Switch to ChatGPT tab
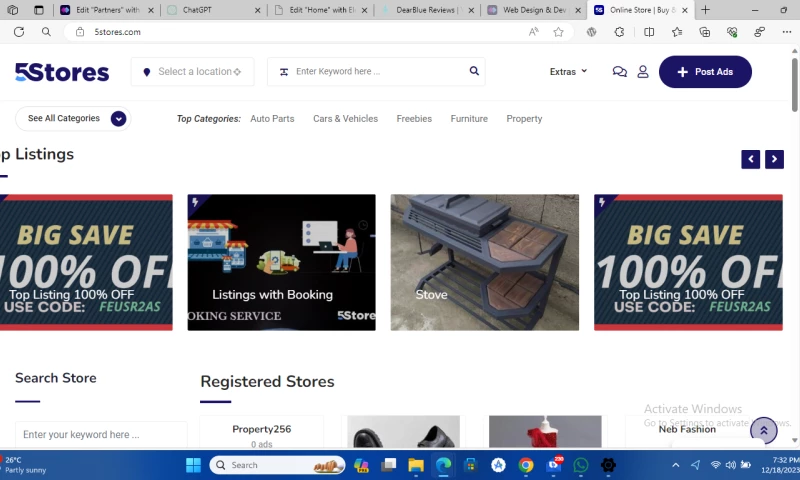Viewport: 800px width, 480px height. point(214,10)
